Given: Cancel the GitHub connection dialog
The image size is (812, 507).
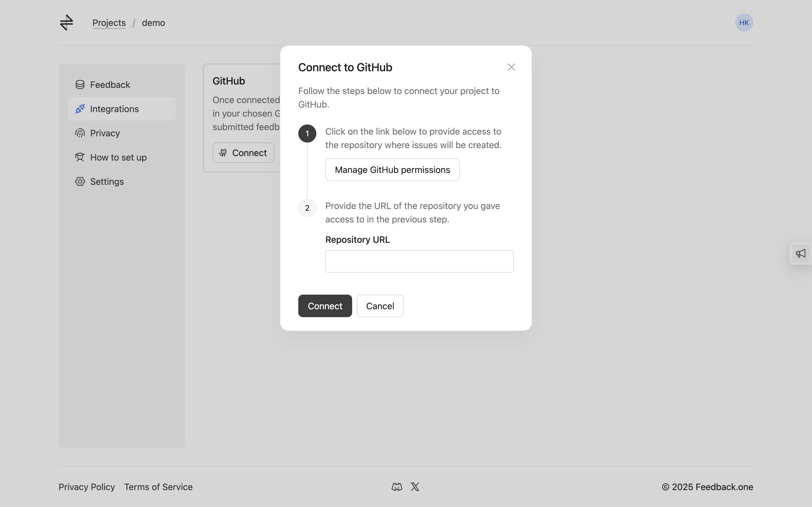Looking at the screenshot, I should coord(380,306).
